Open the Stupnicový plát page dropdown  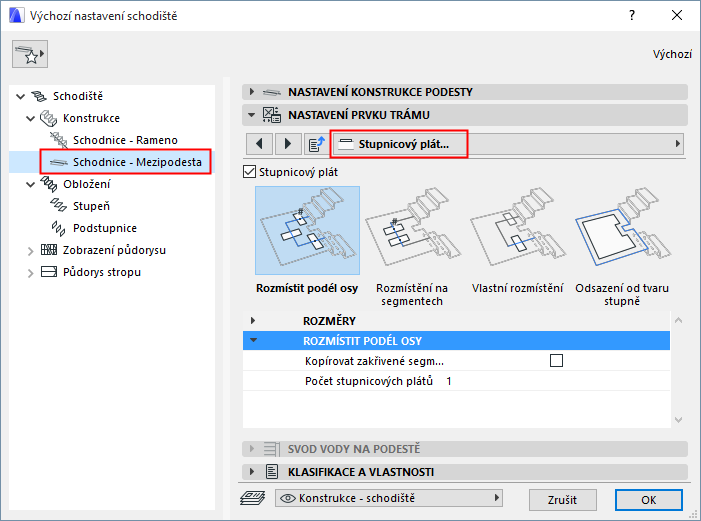[508, 144]
